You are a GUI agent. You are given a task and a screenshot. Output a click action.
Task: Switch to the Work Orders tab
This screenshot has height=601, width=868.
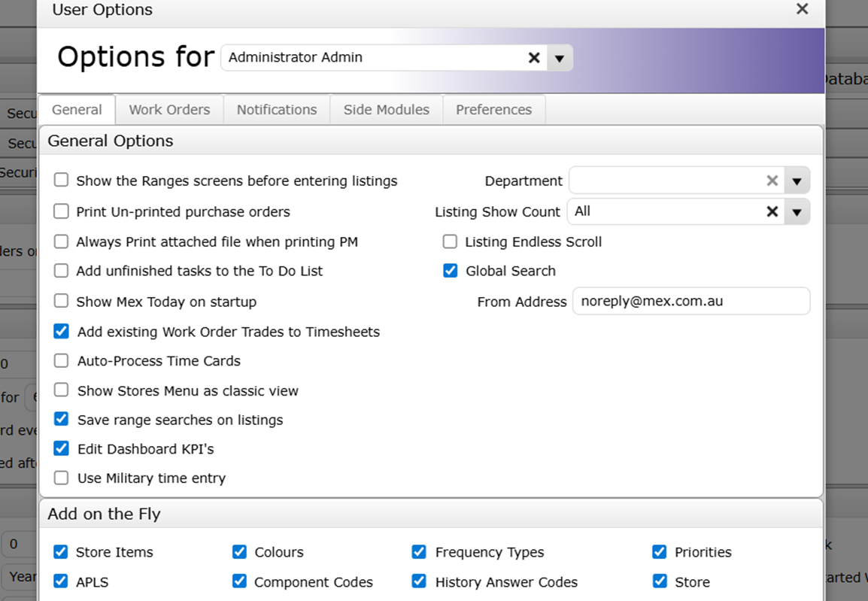(169, 110)
